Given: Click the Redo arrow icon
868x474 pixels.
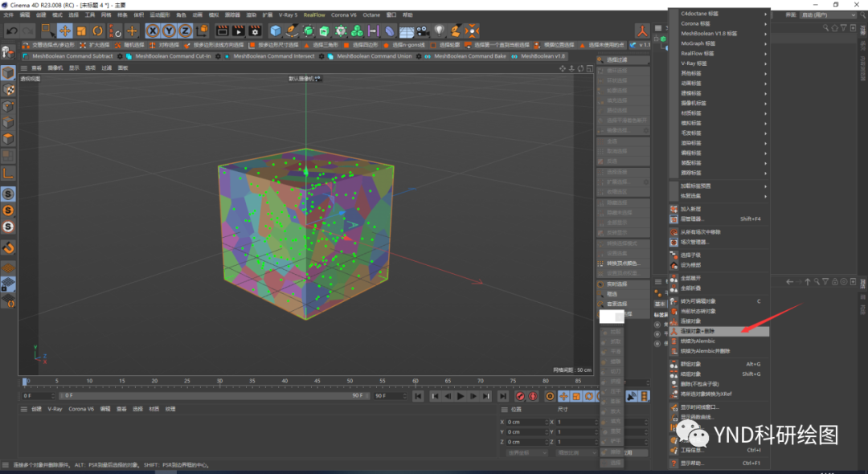Looking at the screenshot, I should coord(27,31).
